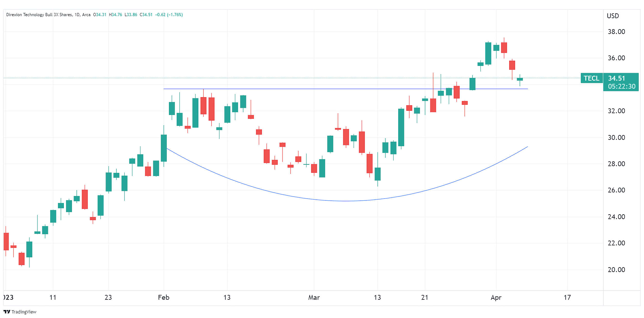The image size is (644, 318).
Task: Click the 05:22:30 countdown timer label
Action: (622, 86)
